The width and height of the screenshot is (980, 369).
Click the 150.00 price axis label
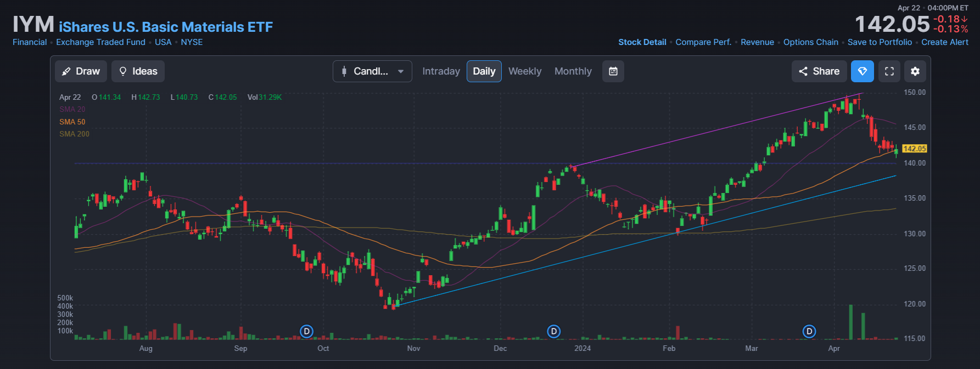[x=915, y=92]
